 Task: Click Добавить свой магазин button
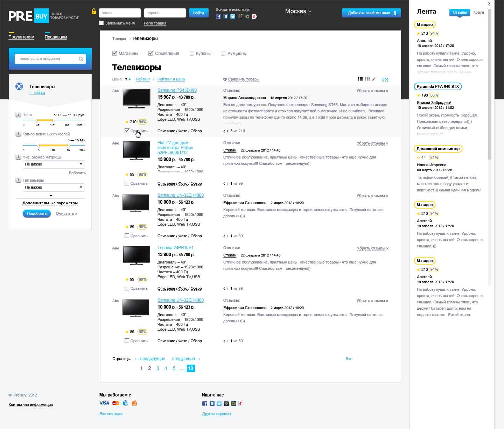pyautogui.click(x=371, y=13)
